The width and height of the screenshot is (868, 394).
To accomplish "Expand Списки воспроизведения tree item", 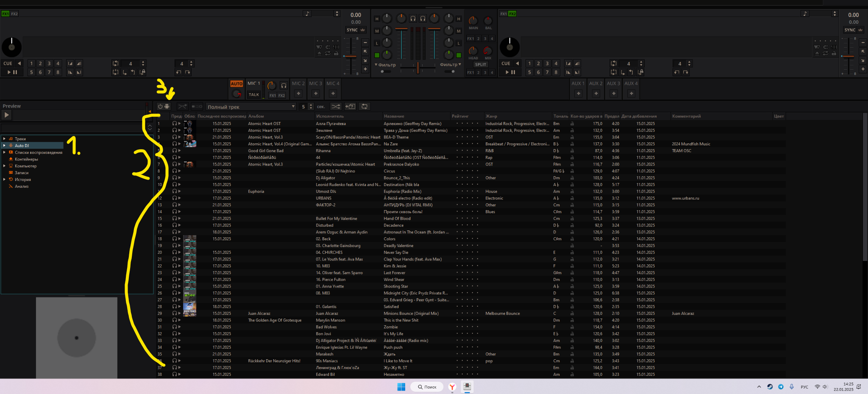I will point(4,152).
